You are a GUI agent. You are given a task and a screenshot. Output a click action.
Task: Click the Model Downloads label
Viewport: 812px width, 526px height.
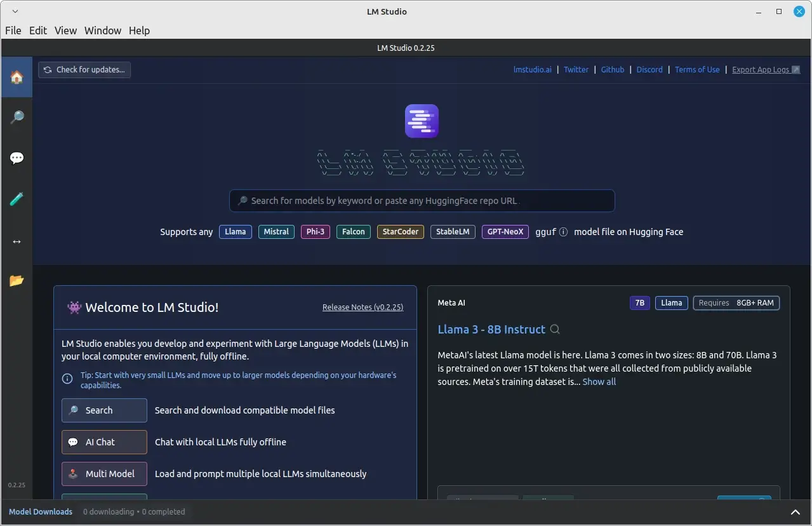point(41,512)
